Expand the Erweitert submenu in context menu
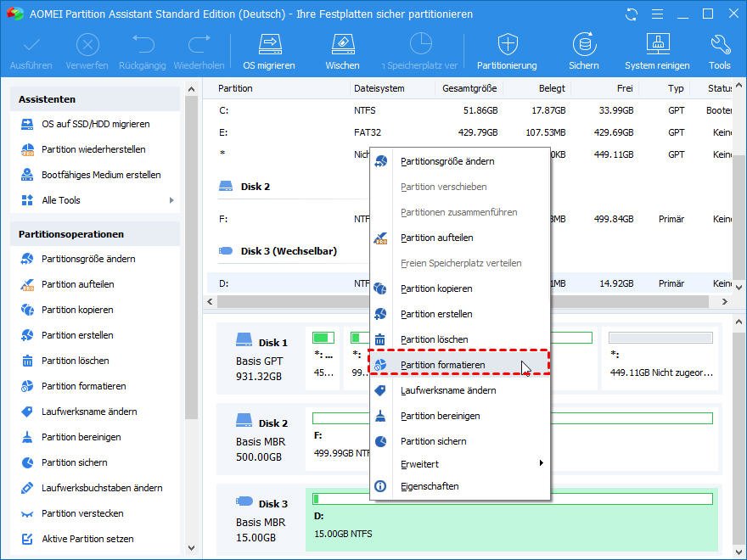The height and width of the screenshot is (560, 747). pos(460,464)
